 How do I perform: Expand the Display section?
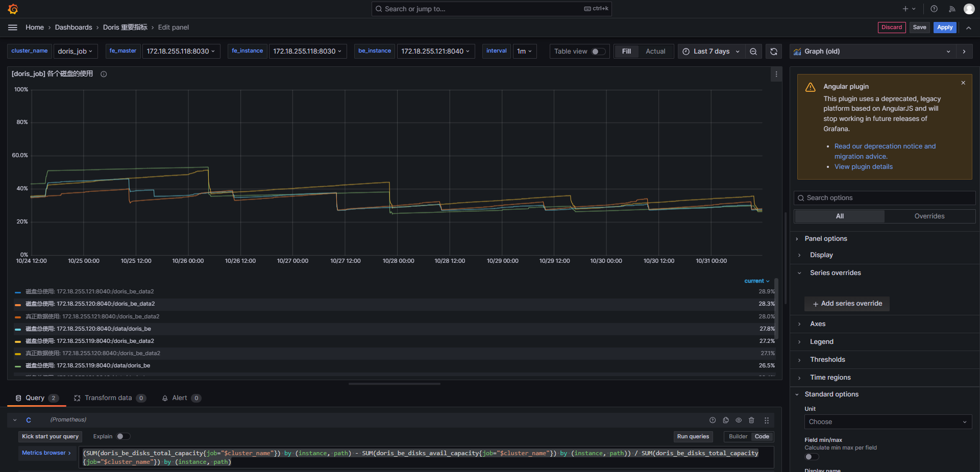pyautogui.click(x=821, y=255)
